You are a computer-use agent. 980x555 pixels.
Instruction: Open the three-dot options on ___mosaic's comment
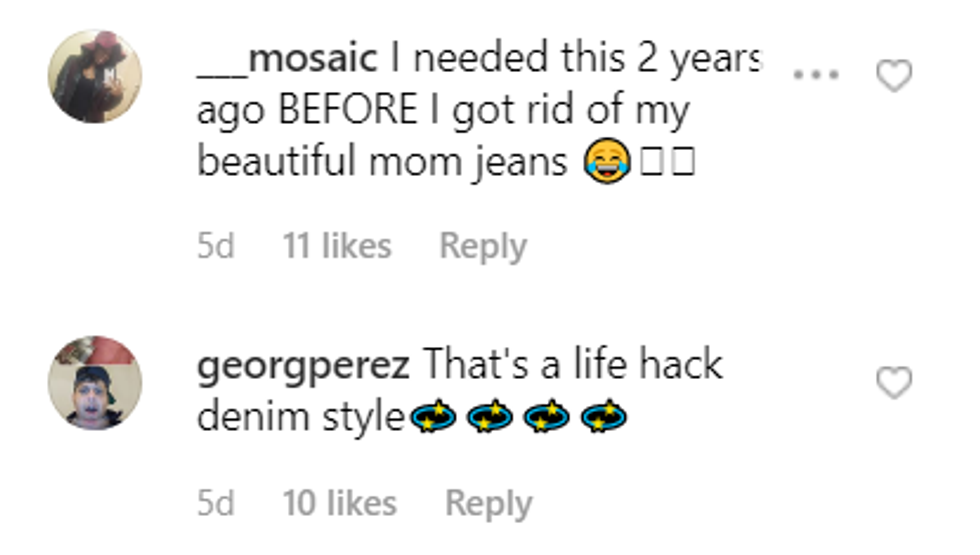pos(815,75)
